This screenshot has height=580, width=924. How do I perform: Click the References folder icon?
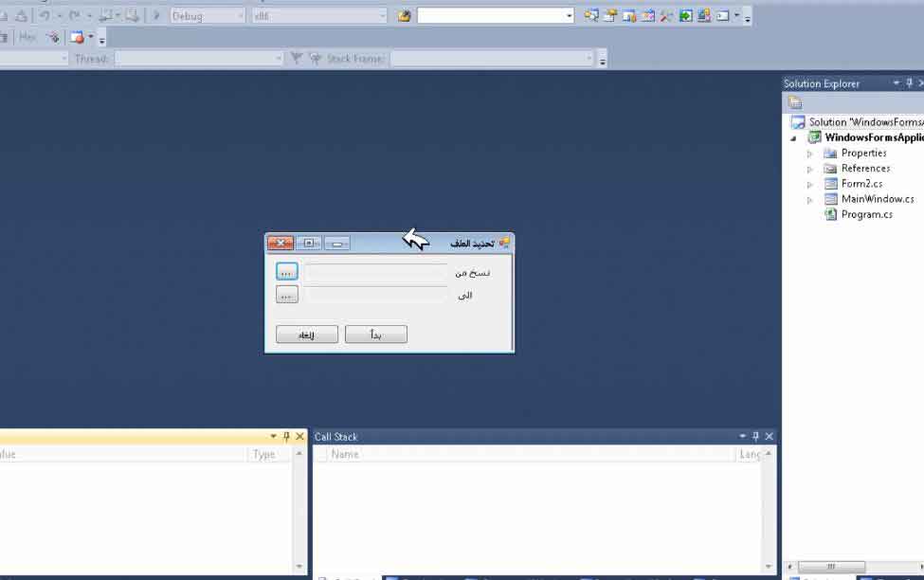coord(830,169)
